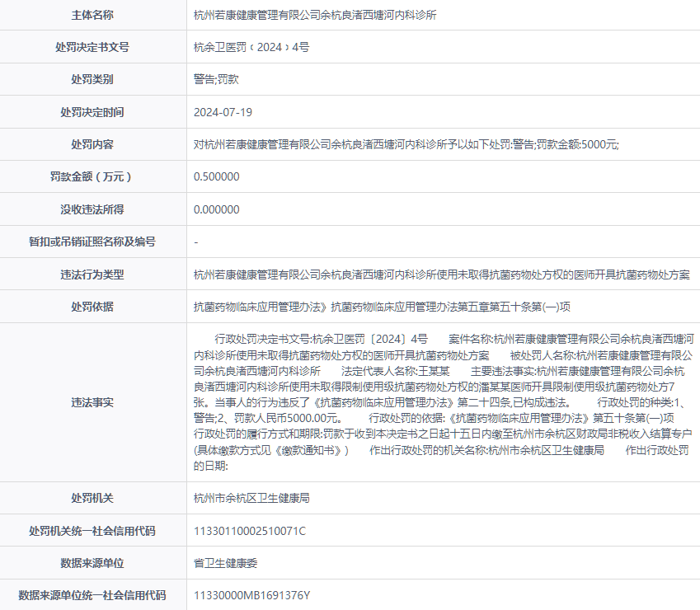Select the company name 杭州若康健康管理有限公司余杭良渚西塘河内科诊所 in the first row
This screenshot has width=700, height=610.
(x=315, y=15)
